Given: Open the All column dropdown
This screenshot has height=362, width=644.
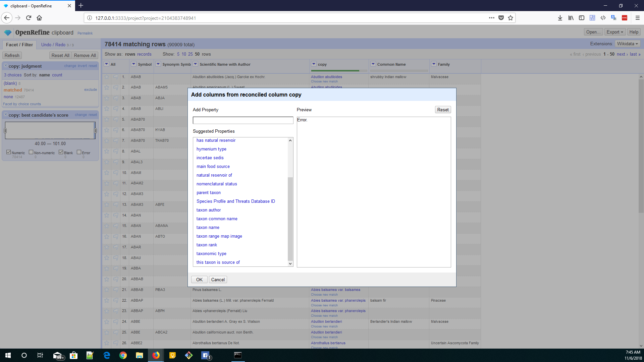Looking at the screenshot, I should [x=107, y=64].
